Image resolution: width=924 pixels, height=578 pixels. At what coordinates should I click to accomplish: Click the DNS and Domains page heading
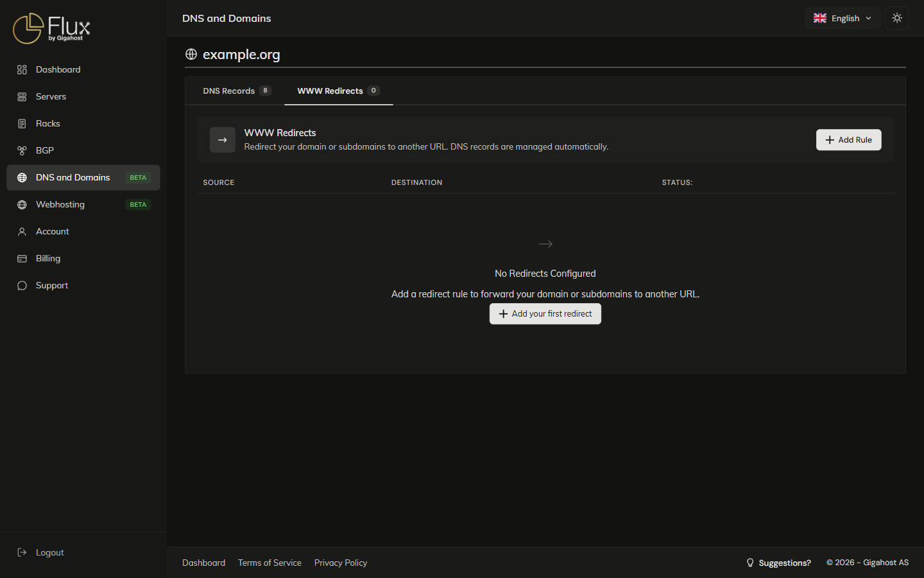(x=227, y=18)
